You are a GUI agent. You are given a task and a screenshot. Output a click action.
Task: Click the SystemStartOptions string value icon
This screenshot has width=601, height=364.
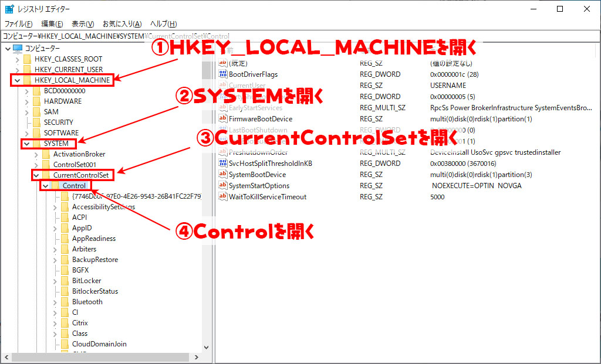(222, 185)
